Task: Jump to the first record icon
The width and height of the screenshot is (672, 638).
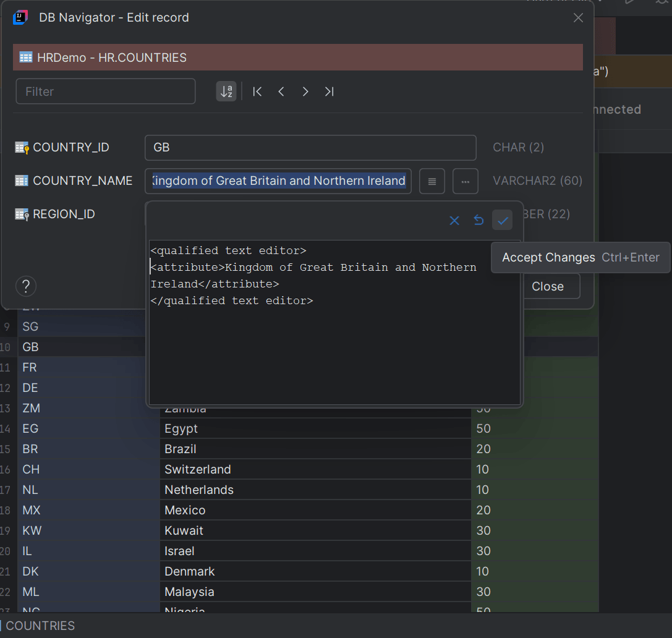Action: [257, 91]
